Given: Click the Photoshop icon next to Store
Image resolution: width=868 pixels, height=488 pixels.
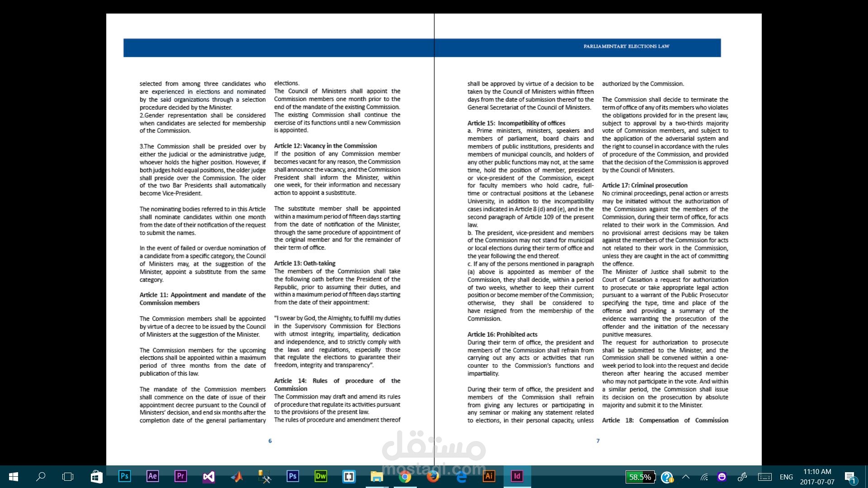Looking at the screenshot, I should click(x=124, y=476).
